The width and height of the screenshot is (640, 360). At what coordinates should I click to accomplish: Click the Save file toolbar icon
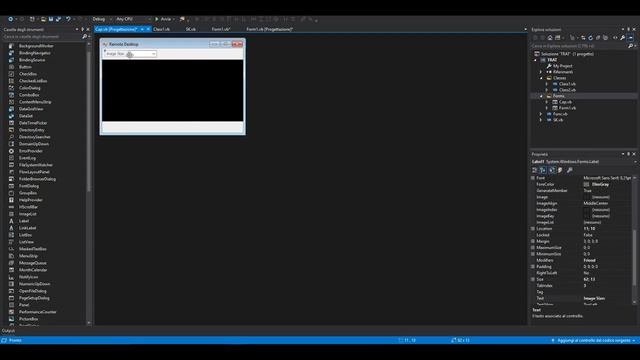pos(51,19)
